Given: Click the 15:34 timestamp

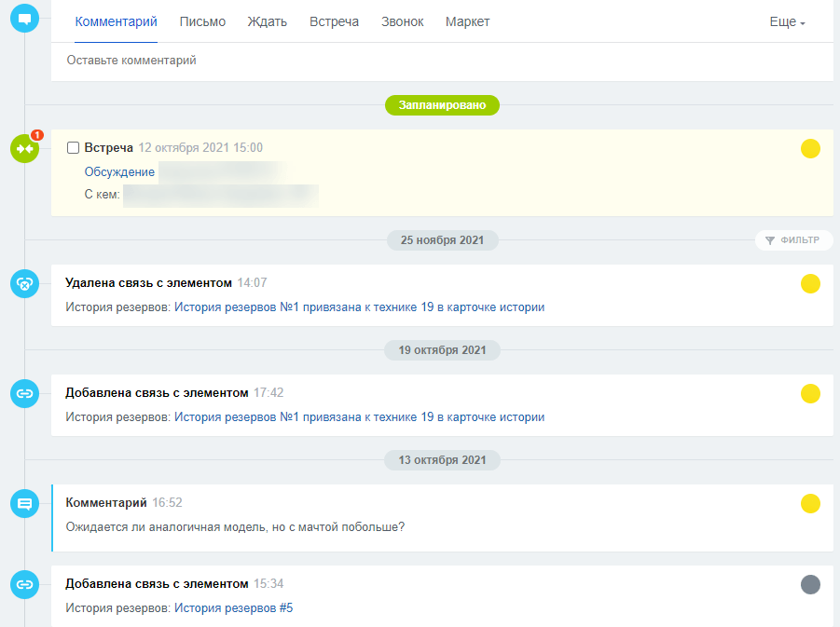Looking at the screenshot, I should pyautogui.click(x=269, y=583).
